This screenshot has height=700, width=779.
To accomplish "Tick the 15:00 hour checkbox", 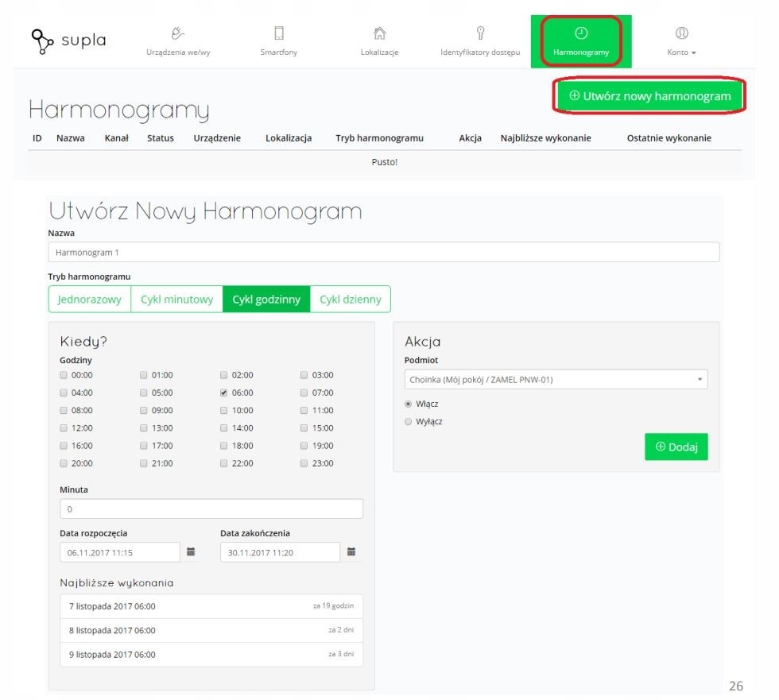I will point(304,428).
